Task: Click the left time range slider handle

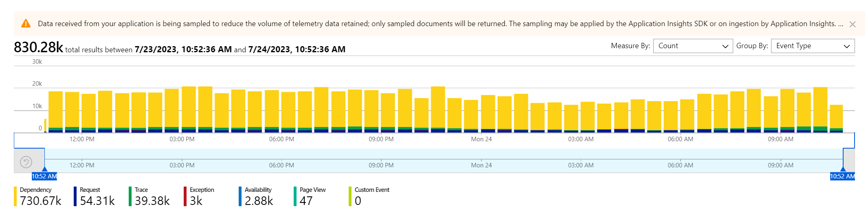Action: [x=44, y=169]
